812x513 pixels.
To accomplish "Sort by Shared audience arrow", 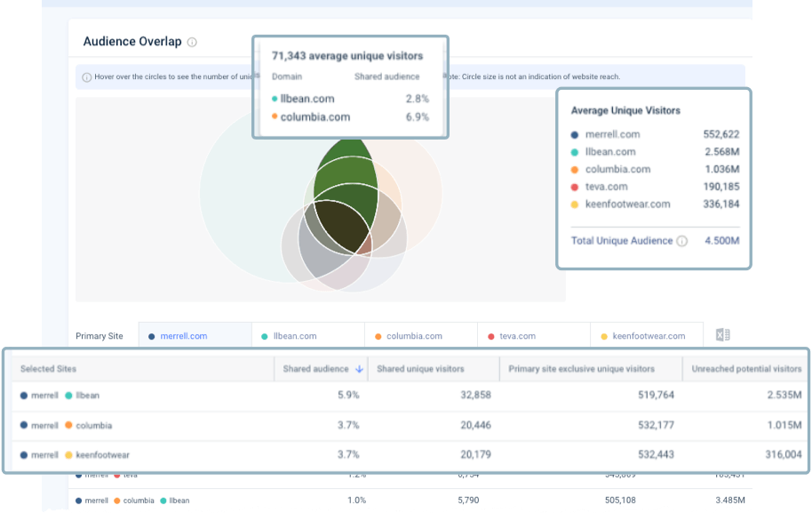I will 359,369.
